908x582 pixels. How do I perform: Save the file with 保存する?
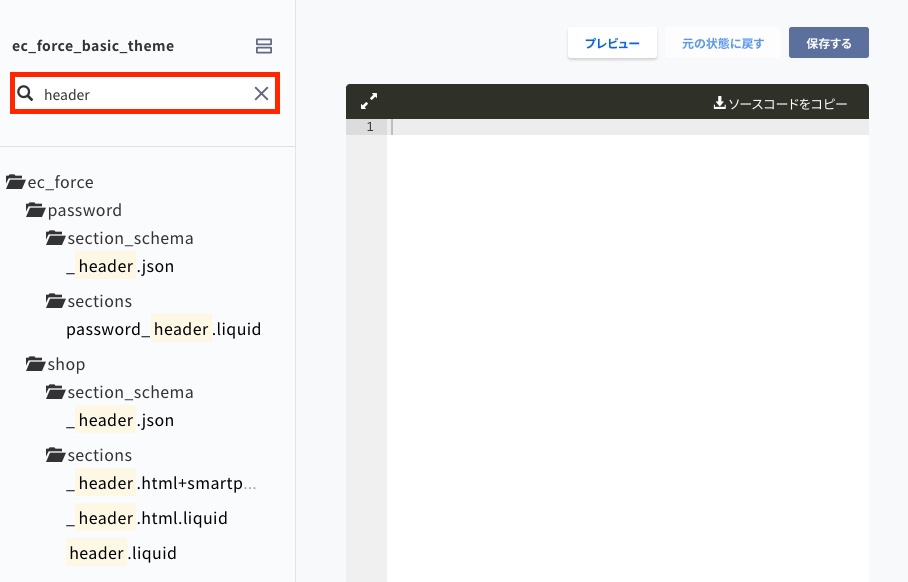tap(829, 43)
